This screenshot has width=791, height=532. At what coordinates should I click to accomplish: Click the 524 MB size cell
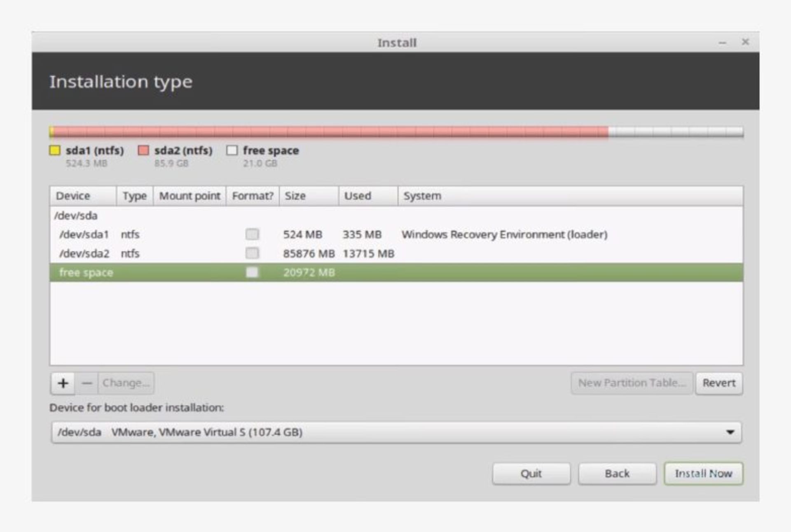pos(303,235)
